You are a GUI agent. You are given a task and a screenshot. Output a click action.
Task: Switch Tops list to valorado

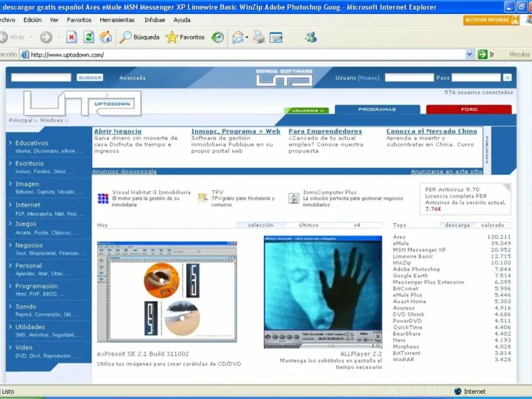coord(493,225)
